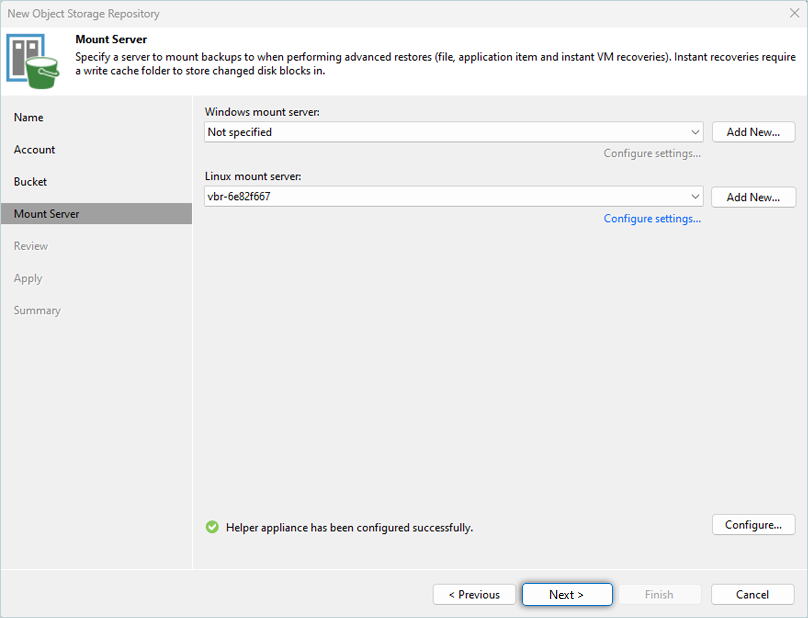This screenshot has width=808, height=618.
Task: Select the Mount Server step
Action: point(47,214)
